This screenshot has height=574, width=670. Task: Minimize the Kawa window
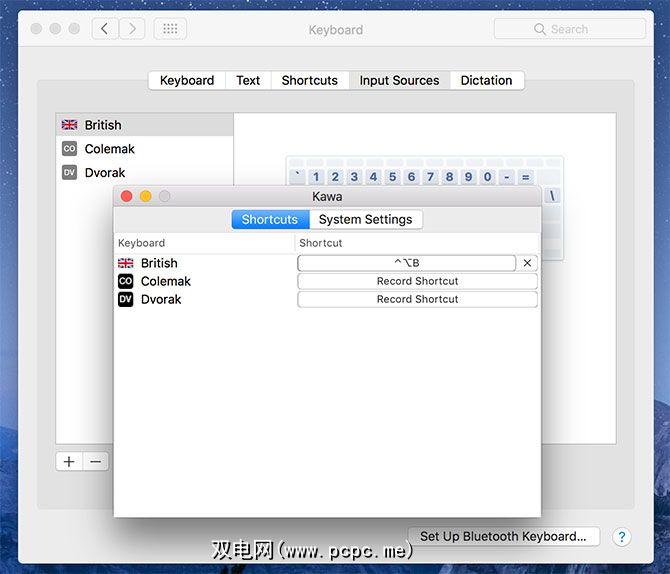click(x=146, y=196)
